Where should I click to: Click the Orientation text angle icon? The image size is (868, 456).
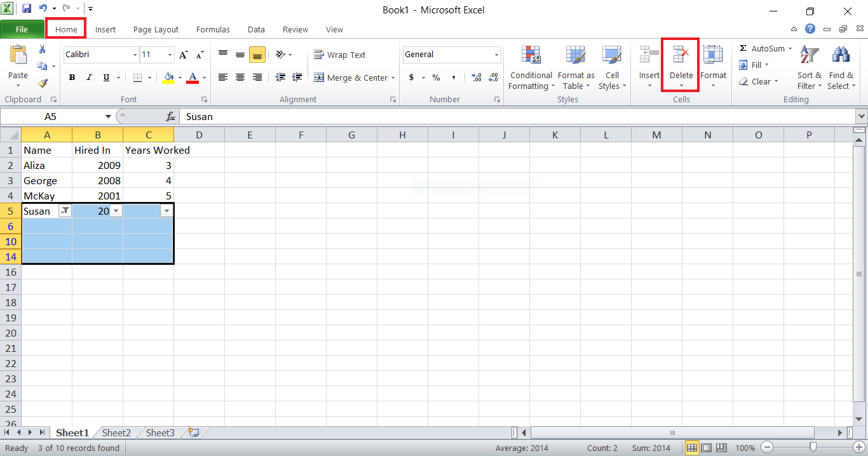tap(281, 55)
